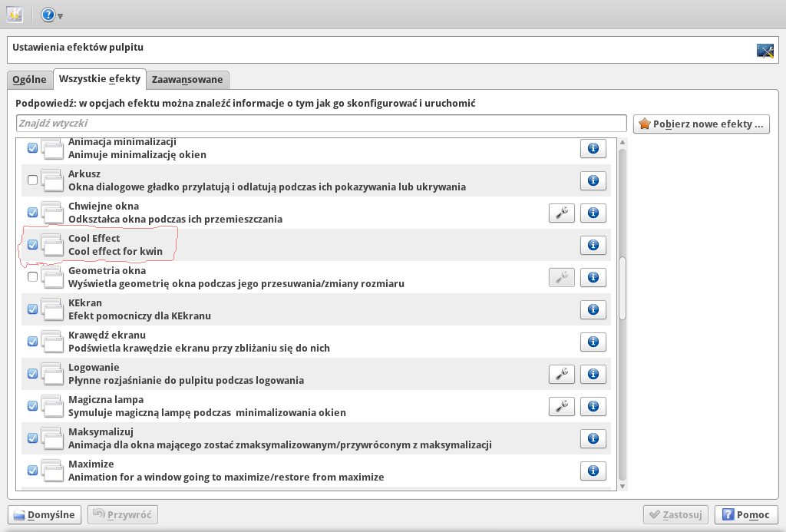This screenshot has height=532, width=786.
Task: Click the Domyślne button
Action: [45, 515]
